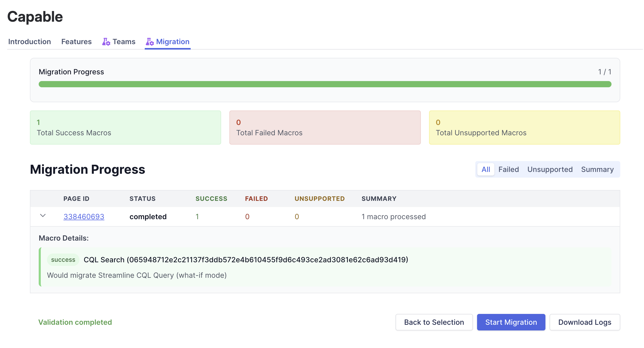Collapse the page 338460693 row chevron
The image size is (644, 348).
pos(43,216)
